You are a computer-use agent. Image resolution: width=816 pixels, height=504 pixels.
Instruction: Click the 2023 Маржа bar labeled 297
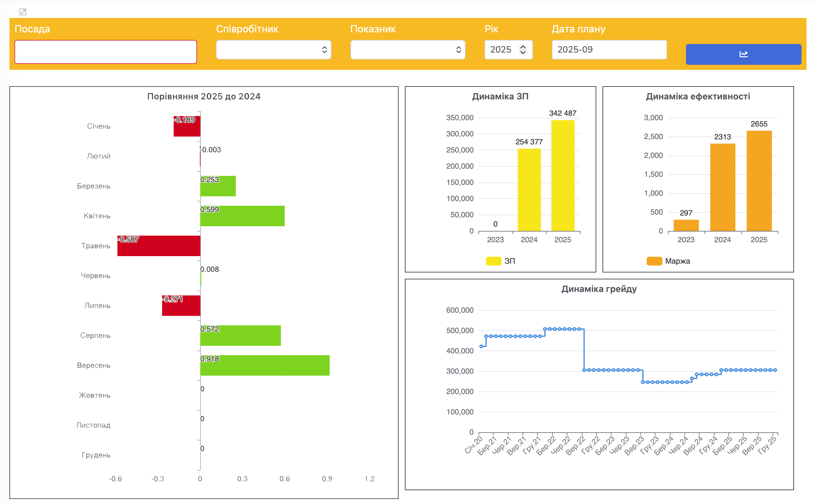pyautogui.click(x=686, y=225)
